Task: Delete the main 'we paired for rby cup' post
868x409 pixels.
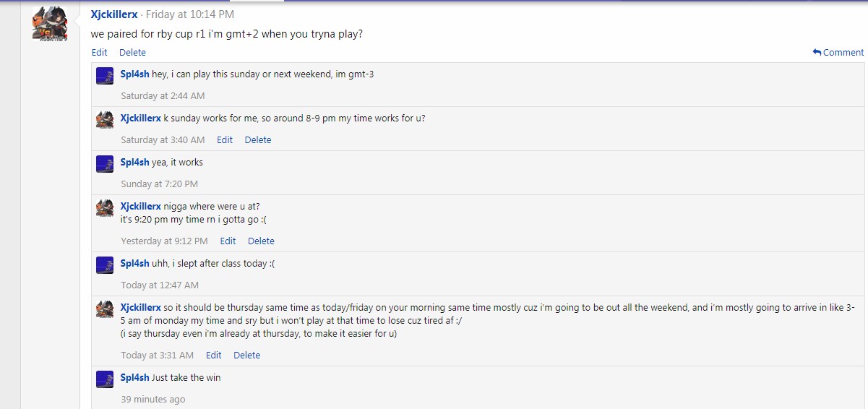Action: click(132, 52)
